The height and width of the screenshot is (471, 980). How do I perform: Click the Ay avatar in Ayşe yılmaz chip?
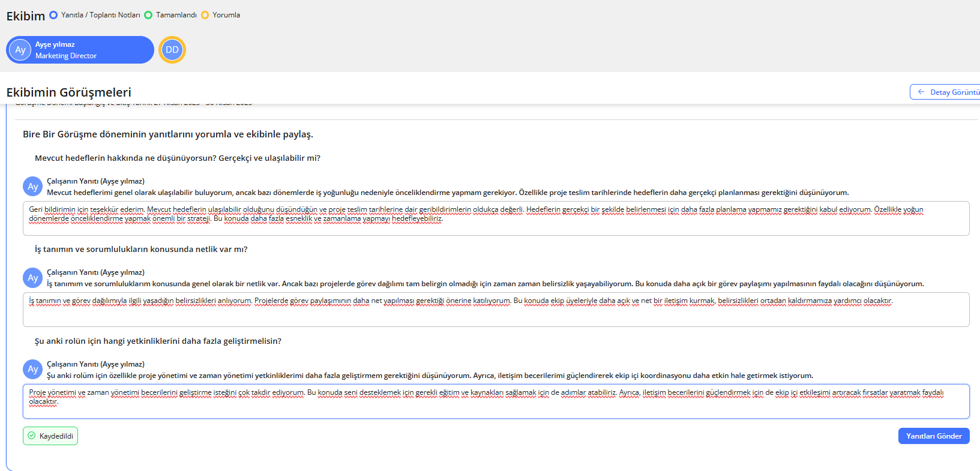click(20, 50)
